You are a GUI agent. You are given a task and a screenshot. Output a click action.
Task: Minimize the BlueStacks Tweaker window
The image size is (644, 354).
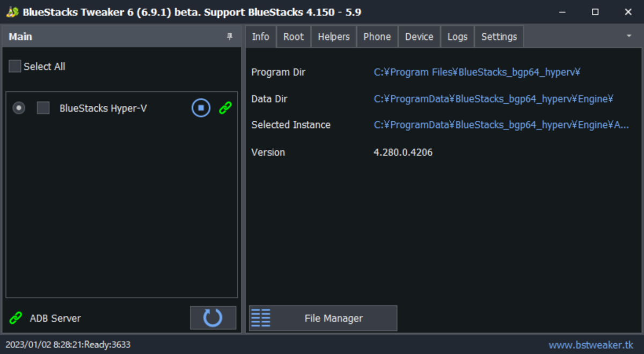(x=563, y=12)
